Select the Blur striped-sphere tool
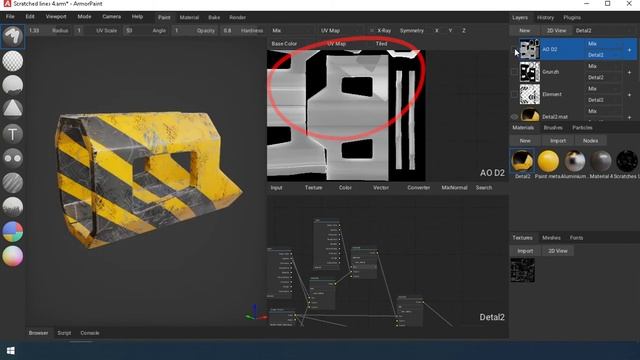Screen dimensions: 640x360 tap(13, 183)
